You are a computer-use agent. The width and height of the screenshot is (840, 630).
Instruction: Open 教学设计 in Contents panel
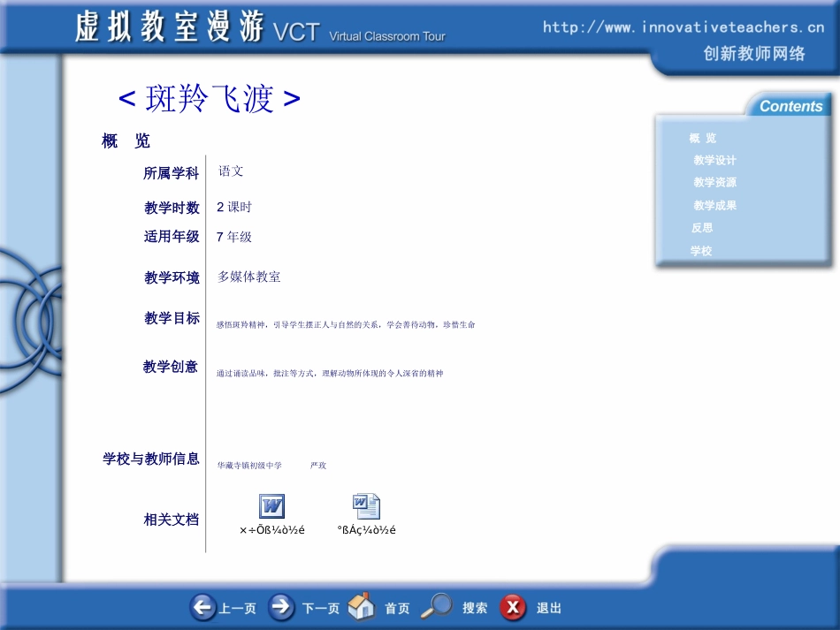click(x=714, y=160)
